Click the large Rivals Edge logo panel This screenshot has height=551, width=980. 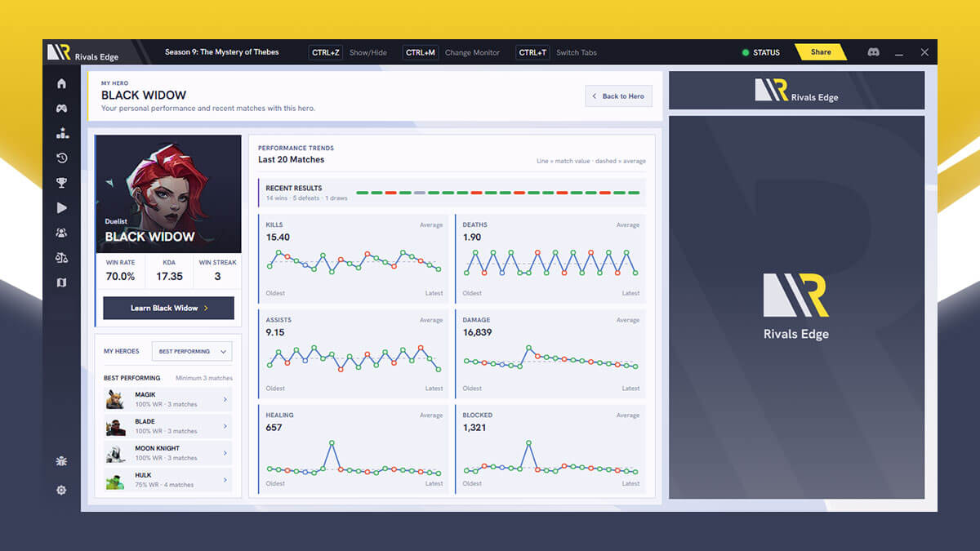(x=796, y=307)
